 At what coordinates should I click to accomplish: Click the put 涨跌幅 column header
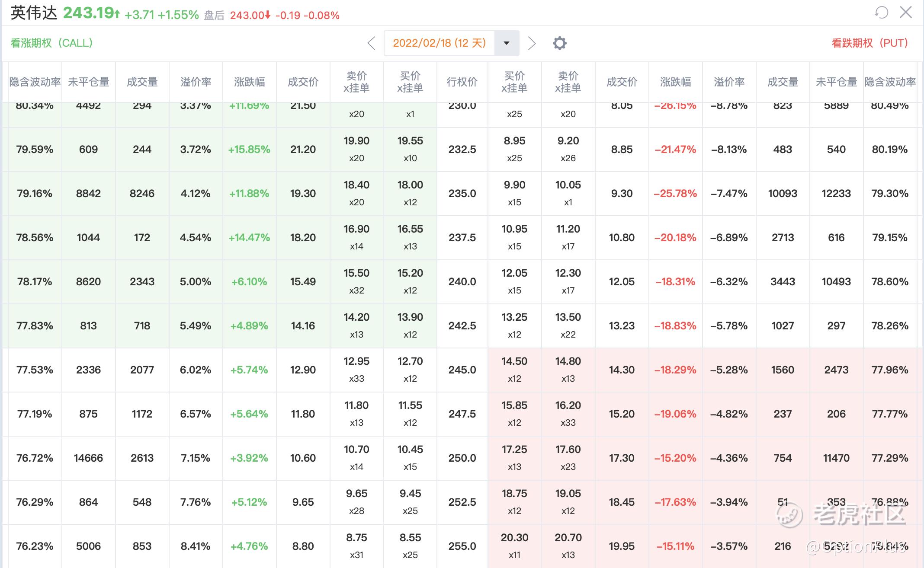point(676,82)
